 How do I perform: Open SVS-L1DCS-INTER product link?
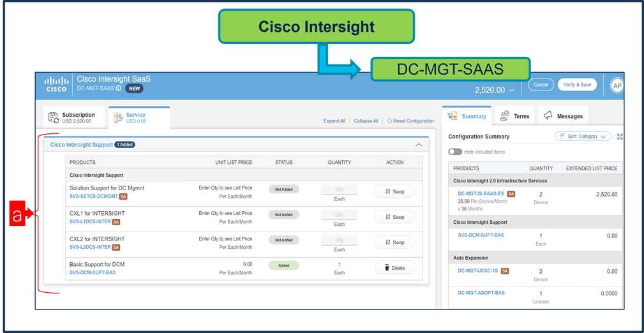[91, 222]
